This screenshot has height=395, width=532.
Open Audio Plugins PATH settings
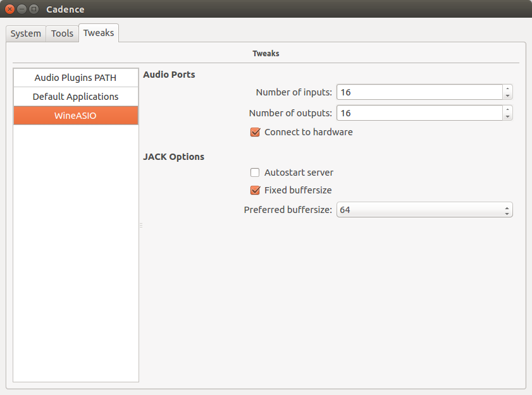(x=76, y=78)
